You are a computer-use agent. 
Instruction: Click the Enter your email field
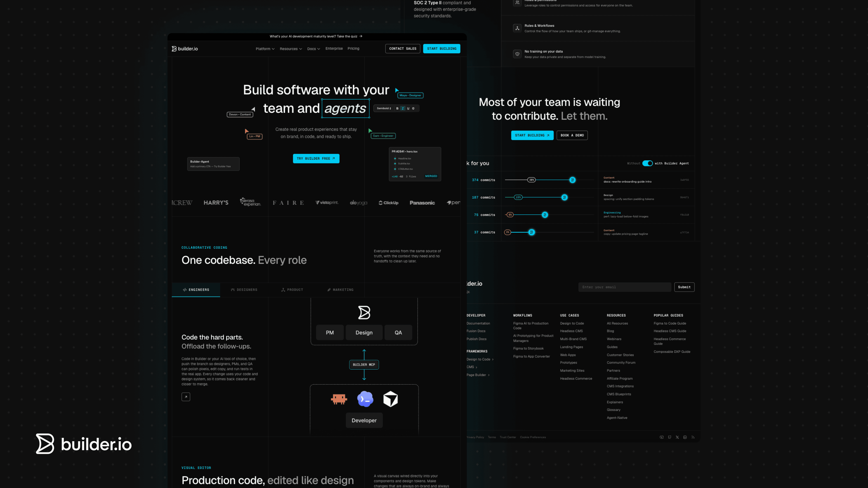[x=625, y=287]
